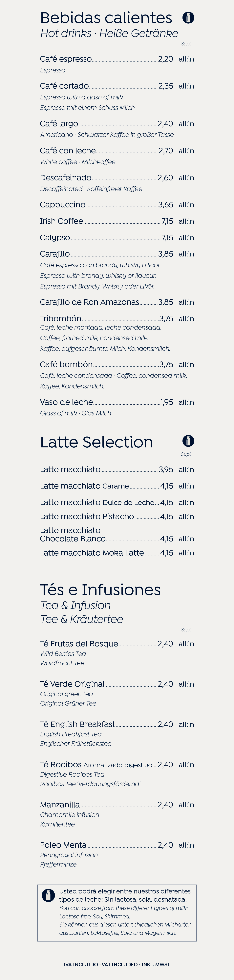Click the Irish Coffee entry
Image resolution: width=234 pixels, height=980 pixels.
coord(62,221)
